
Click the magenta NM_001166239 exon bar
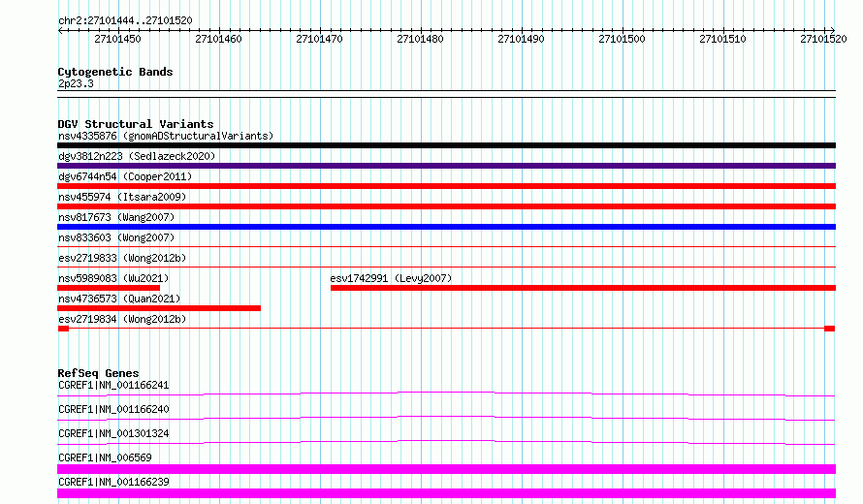tap(446, 493)
